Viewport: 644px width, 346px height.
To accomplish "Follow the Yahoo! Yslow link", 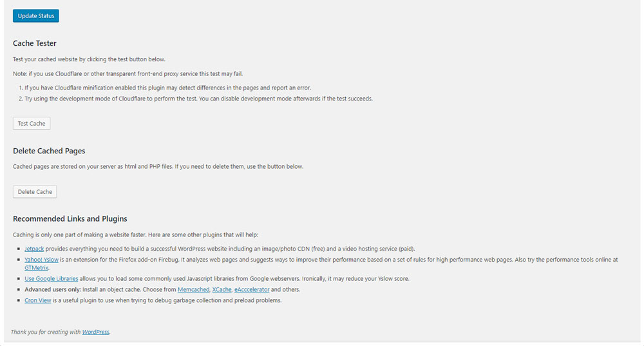I will coord(42,260).
